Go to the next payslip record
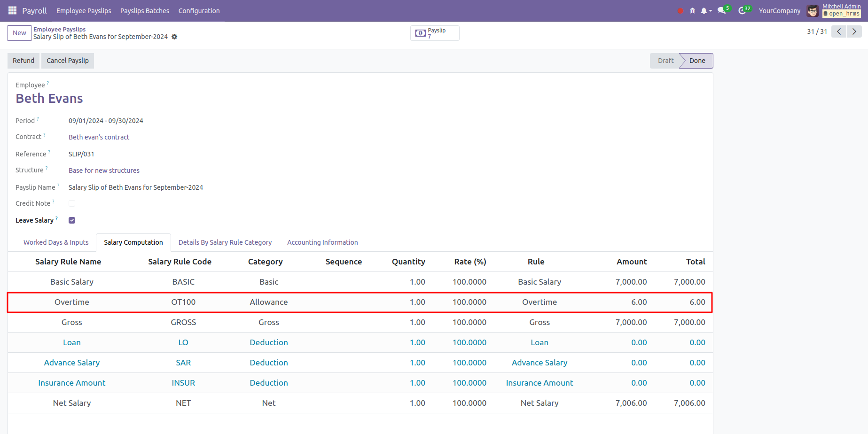The width and height of the screenshot is (868, 434). click(854, 31)
